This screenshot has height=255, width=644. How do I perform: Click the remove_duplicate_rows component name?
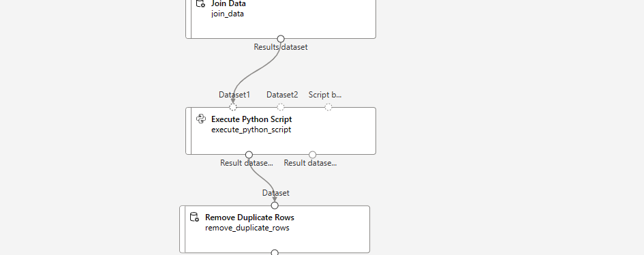click(x=247, y=228)
